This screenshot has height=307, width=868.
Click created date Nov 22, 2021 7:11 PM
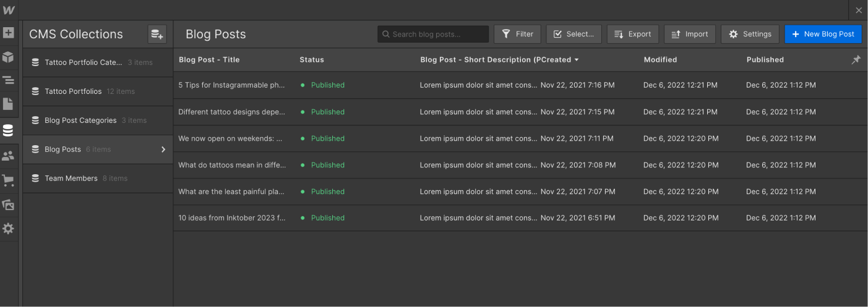tap(577, 138)
